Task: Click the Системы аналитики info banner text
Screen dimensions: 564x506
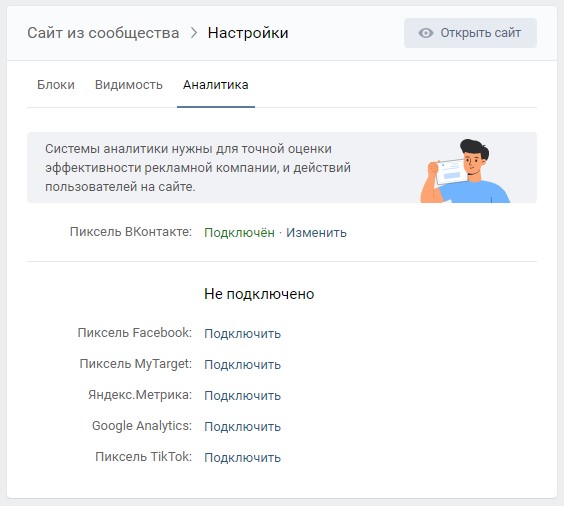Action: (198, 168)
